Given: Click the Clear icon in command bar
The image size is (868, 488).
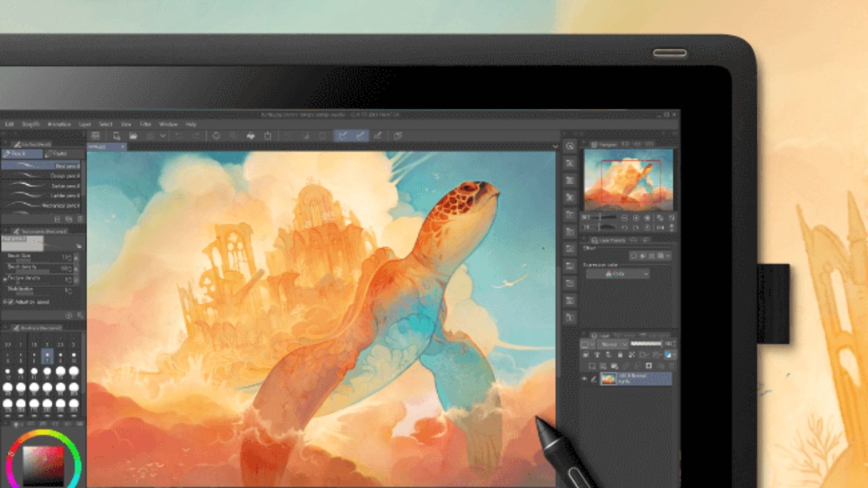Looking at the screenshot, I should [216, 136].
